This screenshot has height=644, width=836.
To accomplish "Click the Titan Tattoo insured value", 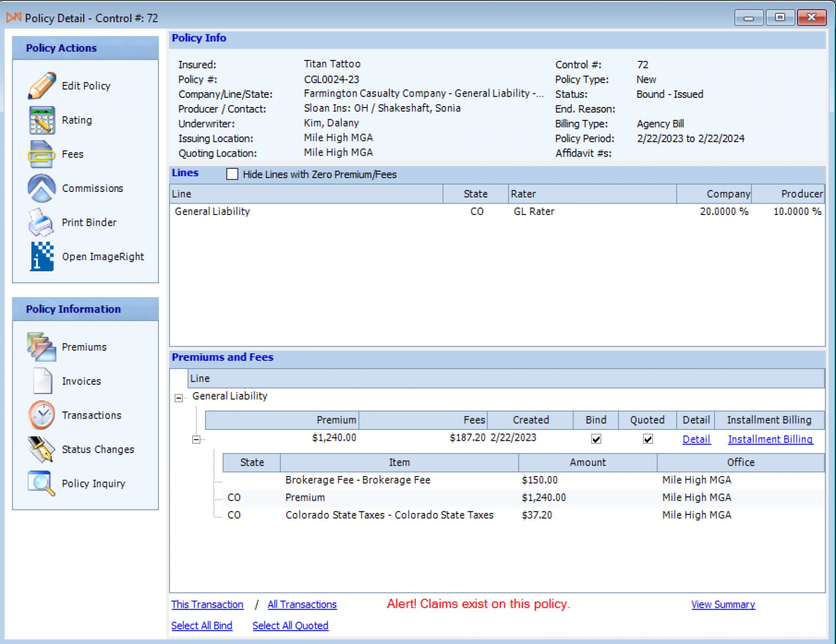I will [x=332, y=64].
